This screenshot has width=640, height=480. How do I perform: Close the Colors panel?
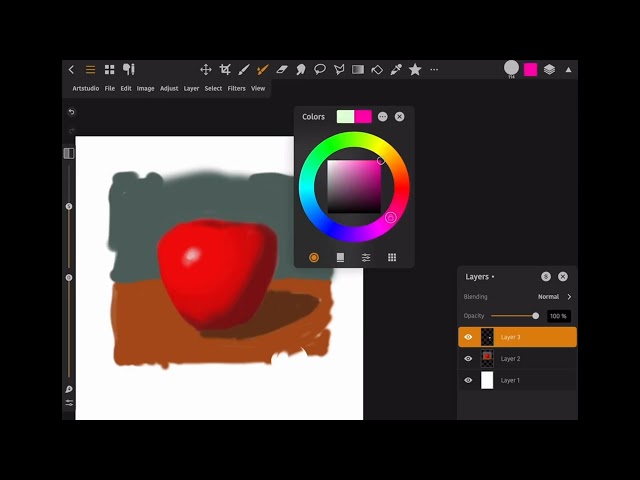click(400, 116)
